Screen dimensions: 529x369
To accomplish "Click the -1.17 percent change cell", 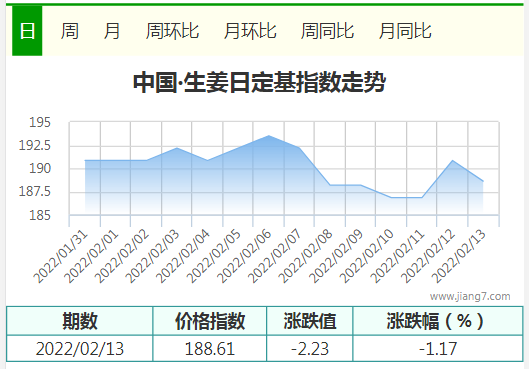I will coord(438,349).
